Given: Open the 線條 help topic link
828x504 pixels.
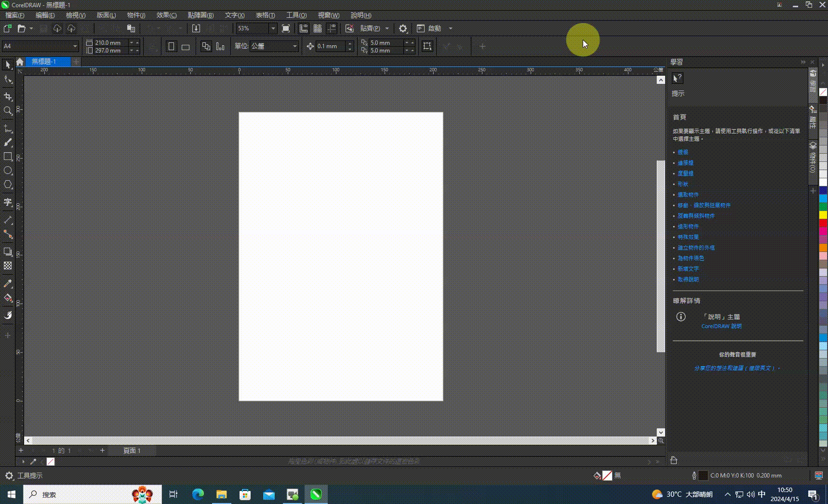Looking at the screenshot, I should (683, 152).
